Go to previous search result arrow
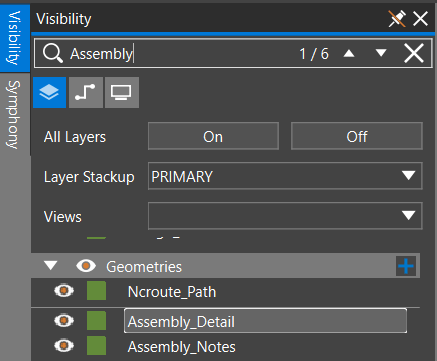This screenshot has width=437, height=361. click(x=349, y=53)
